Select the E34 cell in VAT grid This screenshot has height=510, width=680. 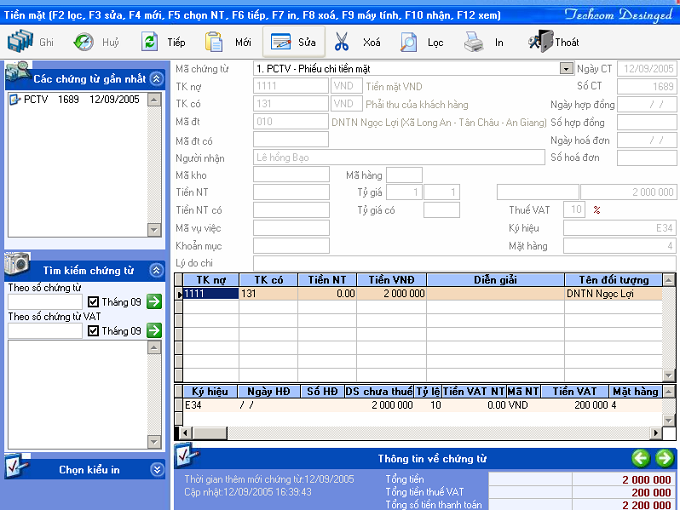[210, 405]
